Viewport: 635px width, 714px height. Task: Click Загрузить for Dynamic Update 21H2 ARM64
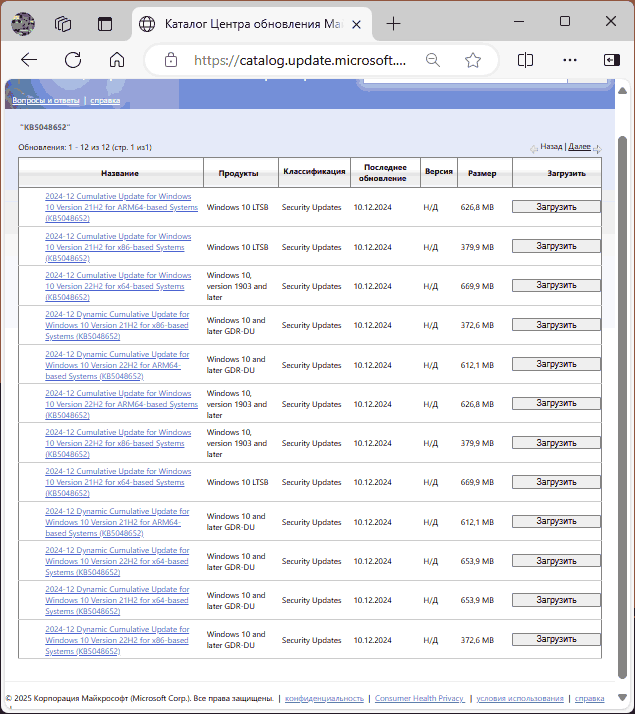click(556, 521)
